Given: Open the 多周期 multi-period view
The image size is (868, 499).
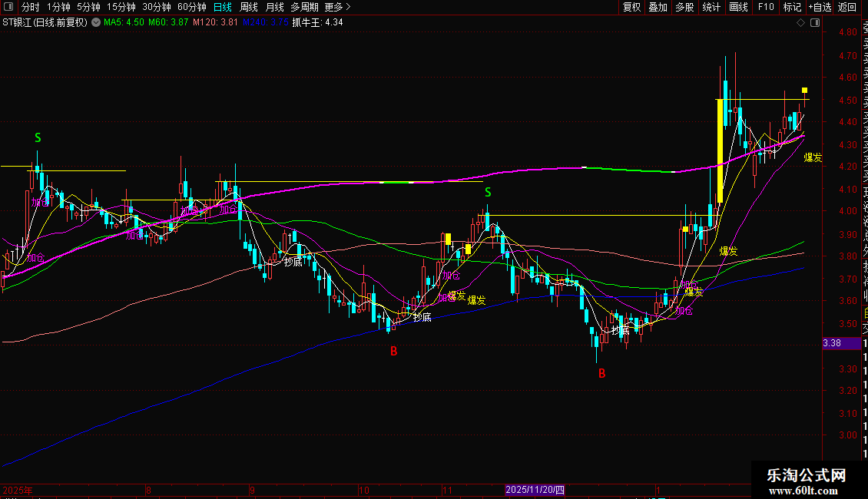Looking at the screenshot, I should coord(304,7).
